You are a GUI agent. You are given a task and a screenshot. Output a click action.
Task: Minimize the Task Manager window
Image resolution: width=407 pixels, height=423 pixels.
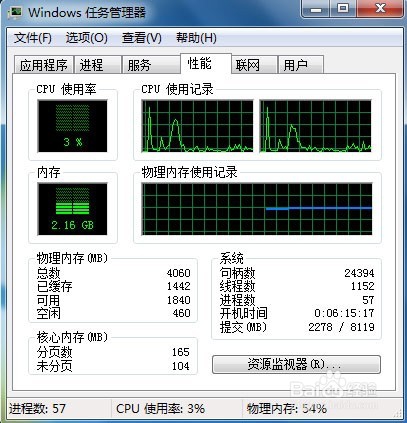tap(315, 9)
